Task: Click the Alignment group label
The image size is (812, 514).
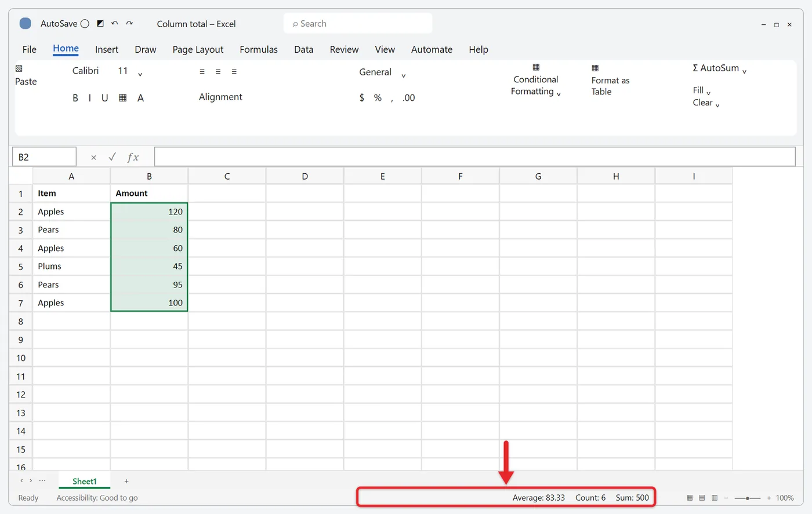Action: coord(220,97)
